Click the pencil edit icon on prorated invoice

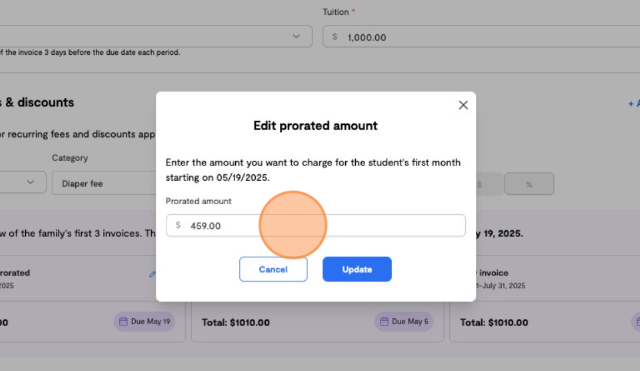click(x=152, y=275)
